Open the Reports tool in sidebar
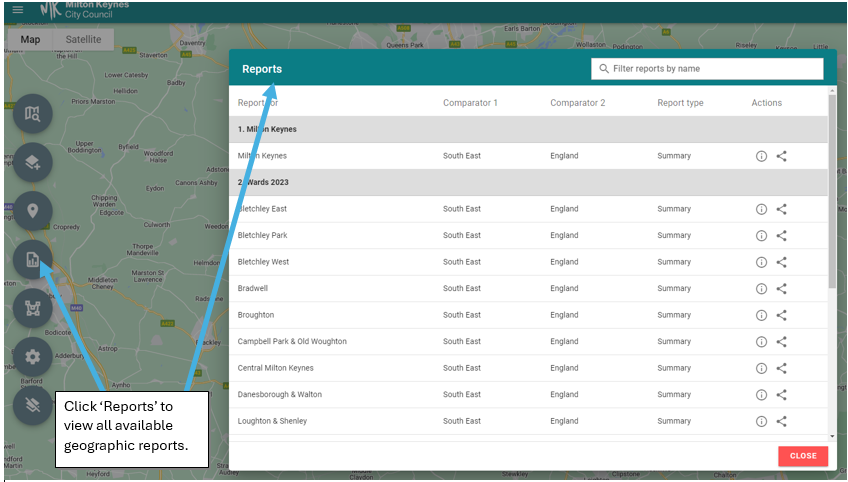 33,260
